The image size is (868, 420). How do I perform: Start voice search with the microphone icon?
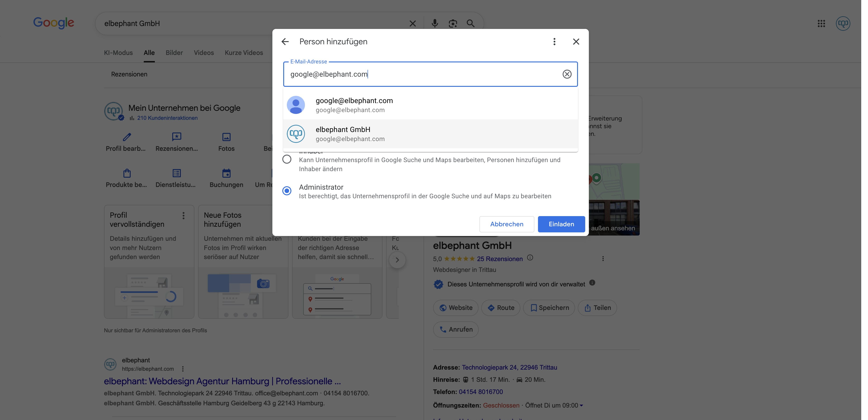(435, 23)
